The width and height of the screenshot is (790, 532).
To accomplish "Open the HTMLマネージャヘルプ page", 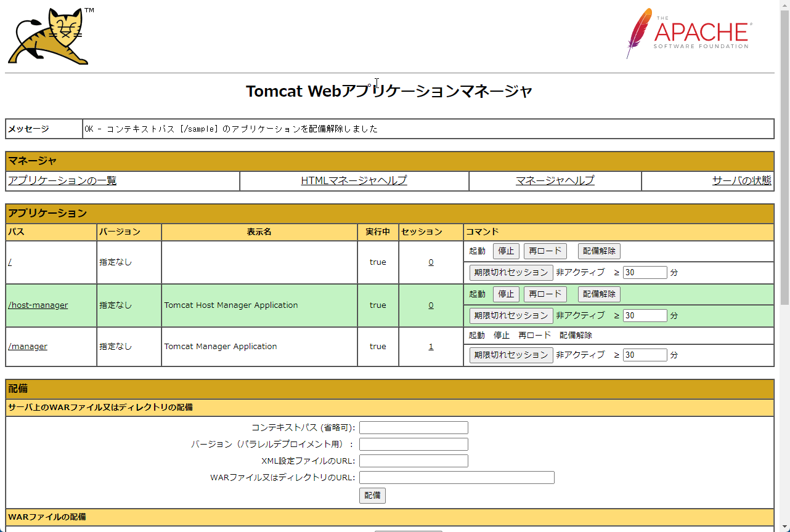I will point(353,180).
